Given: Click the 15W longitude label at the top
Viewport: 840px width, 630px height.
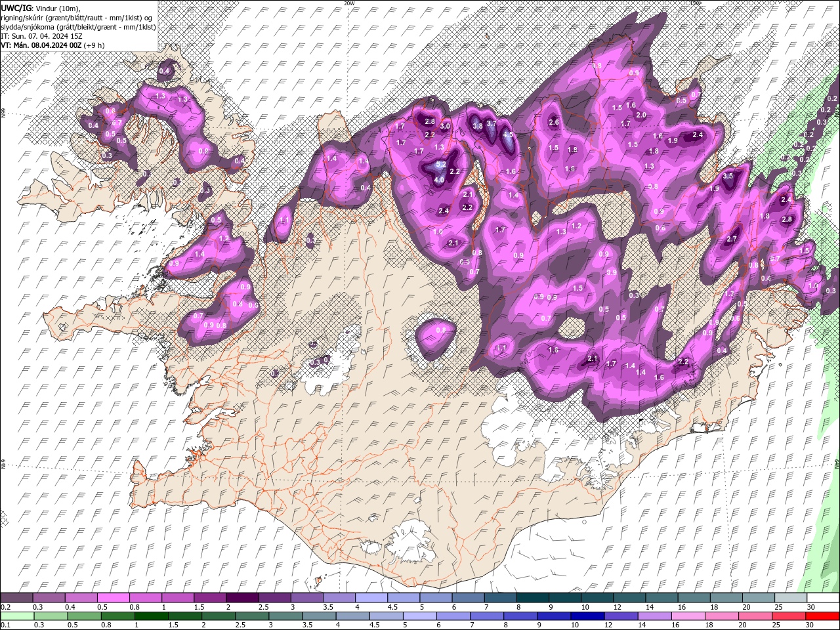Looking at the screenshot, I should tap(695, 3).
